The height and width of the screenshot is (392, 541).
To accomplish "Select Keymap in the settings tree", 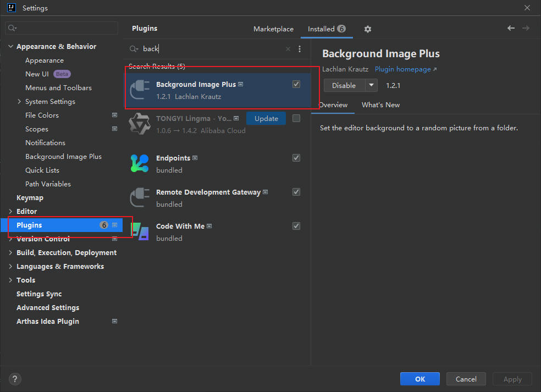I will tap(30, 198).
